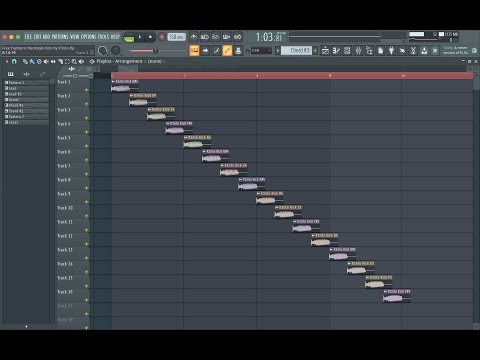Select the arrow step-edit icon in toolbar

(205, 51)
